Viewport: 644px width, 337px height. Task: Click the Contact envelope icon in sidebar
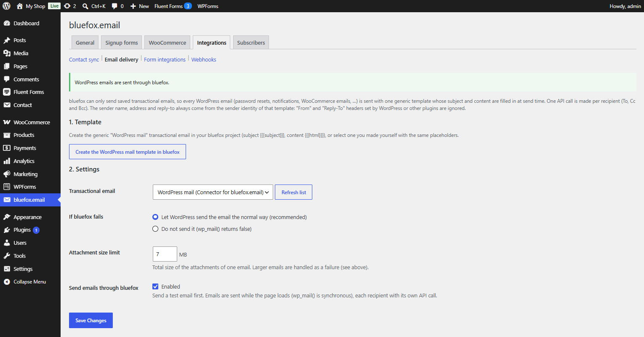point(7,105)
